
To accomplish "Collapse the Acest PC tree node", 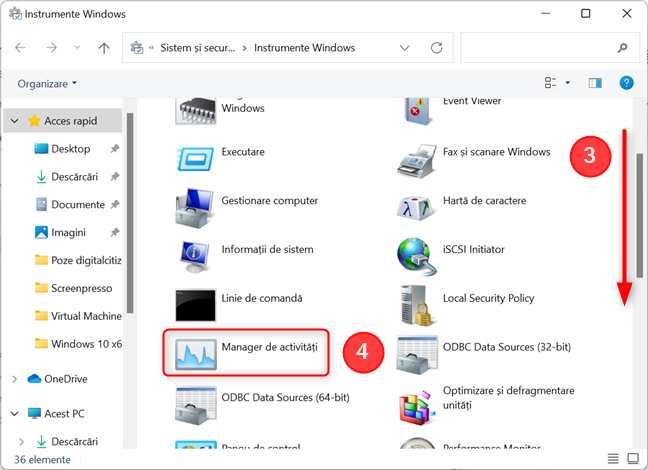I will pos(14,414).
